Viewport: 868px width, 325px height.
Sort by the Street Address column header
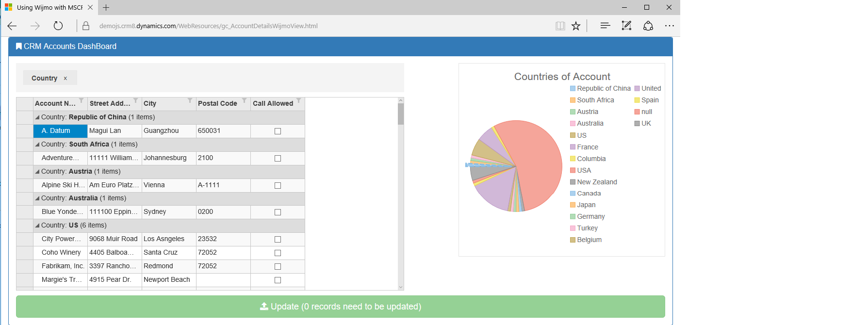[110, 103]
